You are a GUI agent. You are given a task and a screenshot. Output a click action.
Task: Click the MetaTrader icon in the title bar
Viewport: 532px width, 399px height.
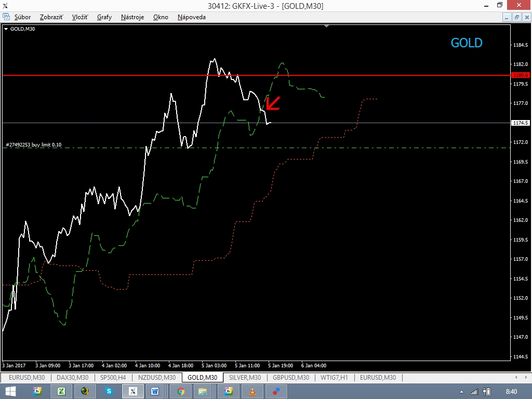coord(5,5)
